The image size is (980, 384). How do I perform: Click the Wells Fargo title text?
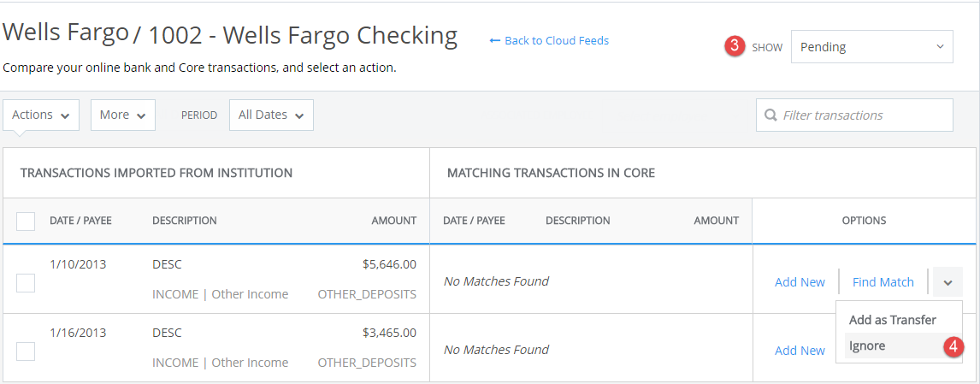click(x=66, y=32)
